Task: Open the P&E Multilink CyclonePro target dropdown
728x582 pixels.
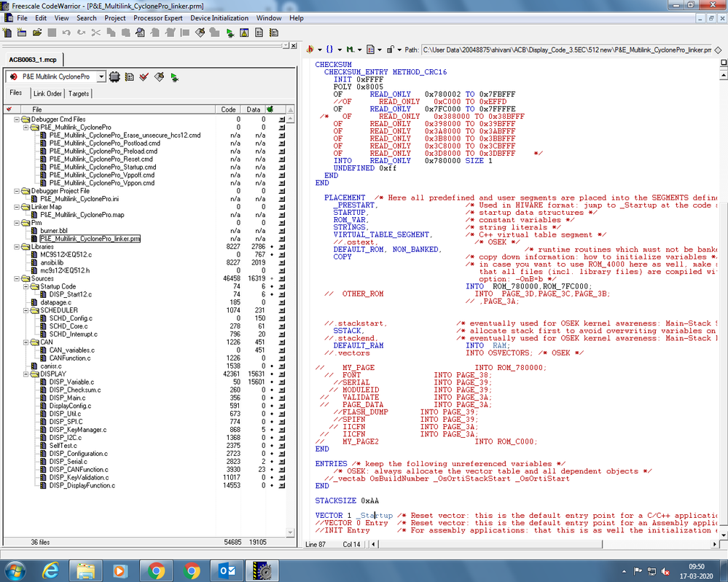Action: pos(101,76)
